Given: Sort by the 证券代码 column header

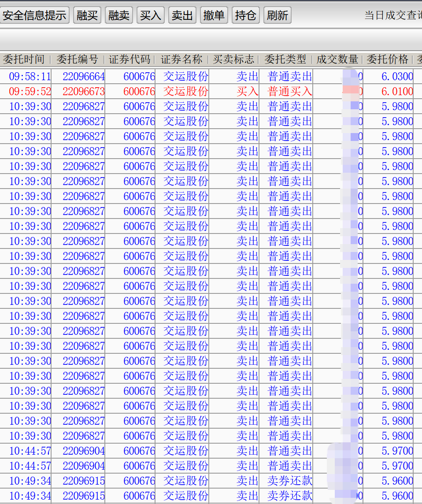Looking at the screenshot, I should click(130, 59).
